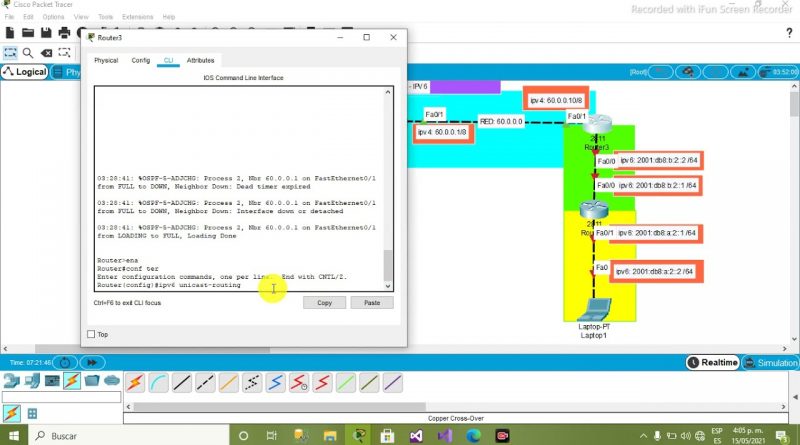
Task: Switch to Realtime mode
Action: coord(713,363)
